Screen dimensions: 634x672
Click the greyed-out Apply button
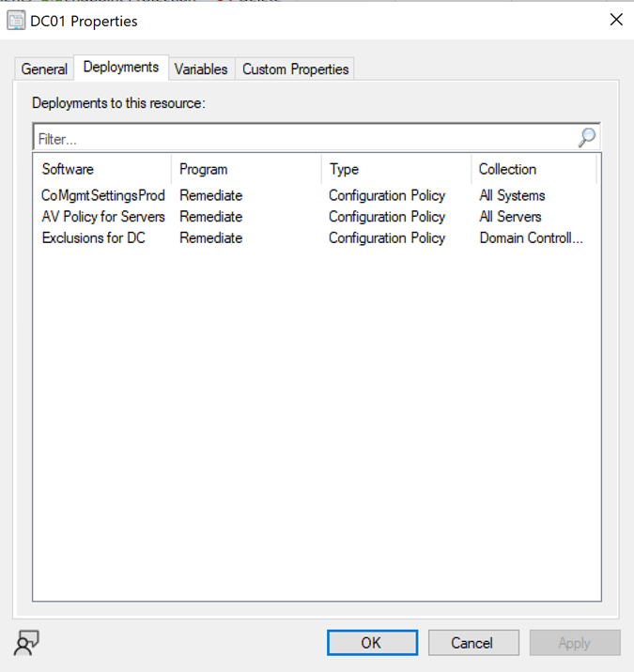point(575,642)
